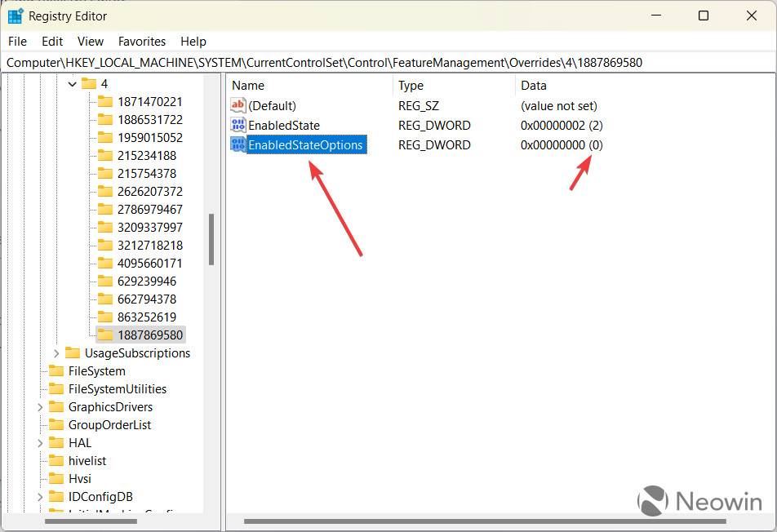Image resolution: width=777 pixels, height=532 pixels.
Task: Select the 629239946 folder icon
Action: tap(105, 281)
